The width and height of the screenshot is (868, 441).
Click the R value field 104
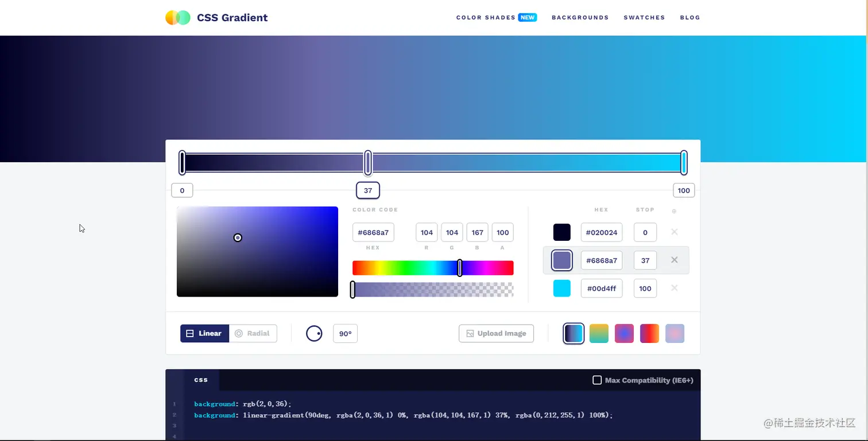tap(427, 233)
